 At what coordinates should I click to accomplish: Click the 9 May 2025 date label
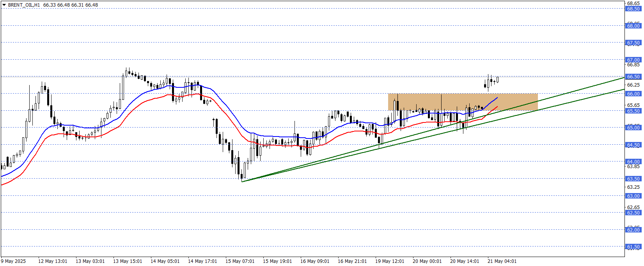[13, 261]
